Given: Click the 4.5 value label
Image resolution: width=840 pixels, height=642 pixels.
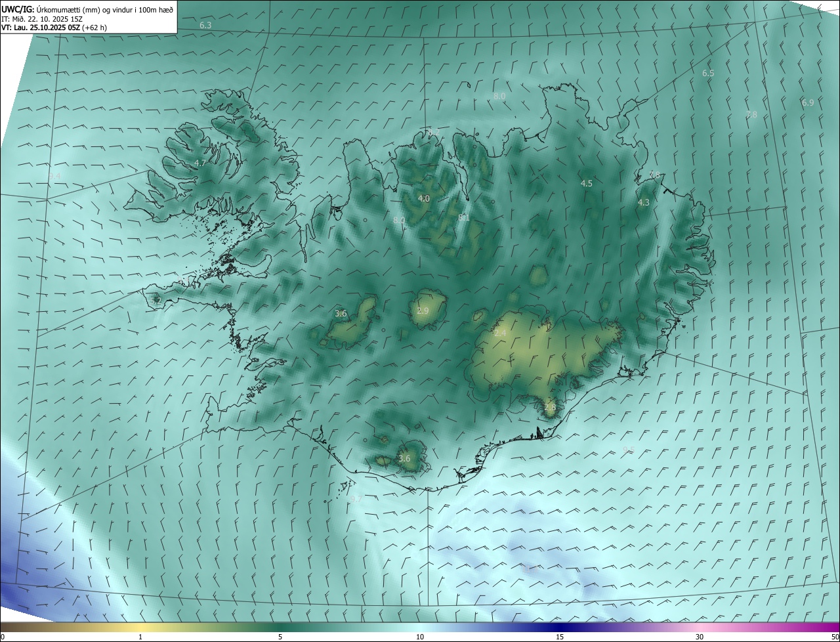Looking at the screenshot, I should pos(587,183).
